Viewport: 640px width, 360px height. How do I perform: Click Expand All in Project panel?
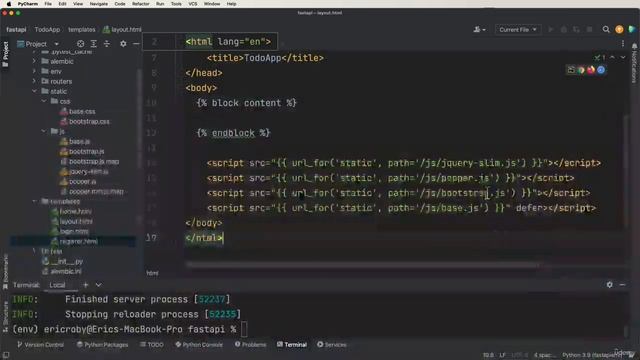click(x=93, y=44)
